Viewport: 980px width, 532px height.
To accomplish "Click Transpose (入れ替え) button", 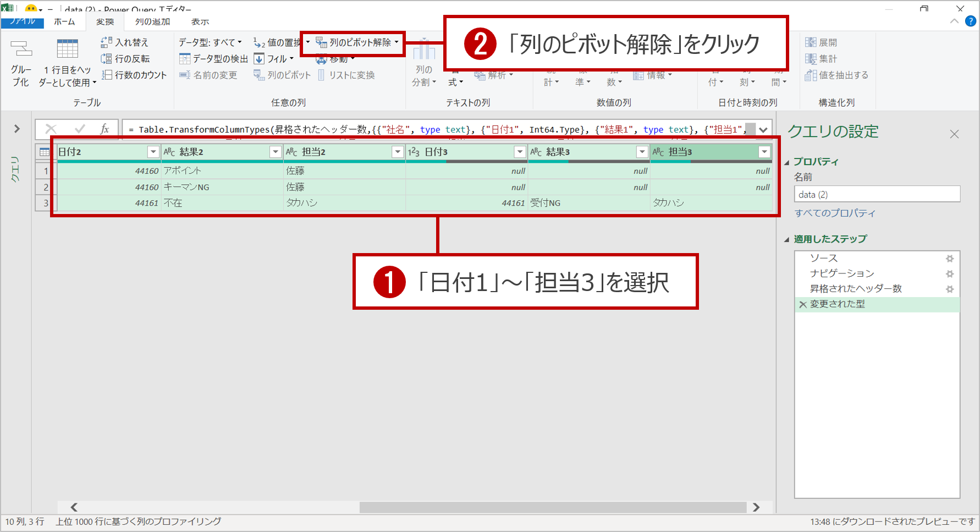I will [125, 42].
